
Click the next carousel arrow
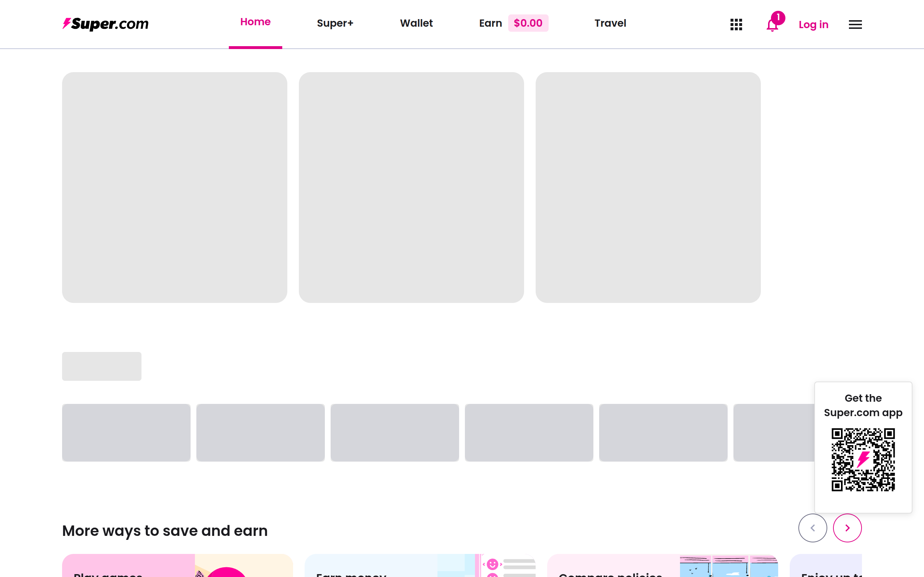[x=847, y=528]
